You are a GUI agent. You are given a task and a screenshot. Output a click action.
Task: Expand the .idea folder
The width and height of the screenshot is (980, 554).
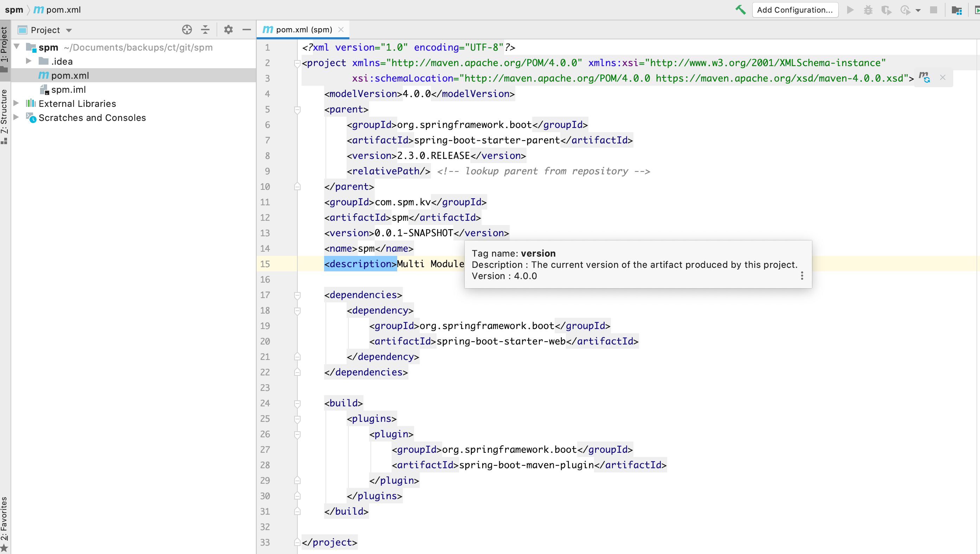point(28,61)
